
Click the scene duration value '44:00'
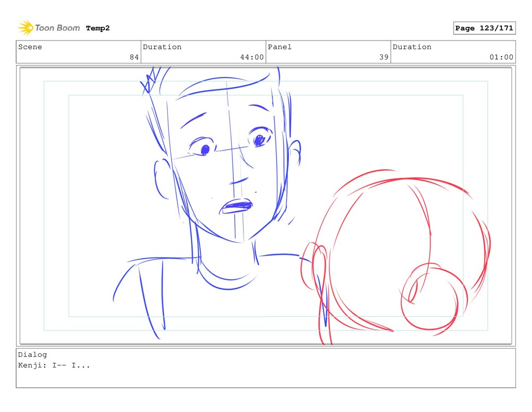[252, 57]
